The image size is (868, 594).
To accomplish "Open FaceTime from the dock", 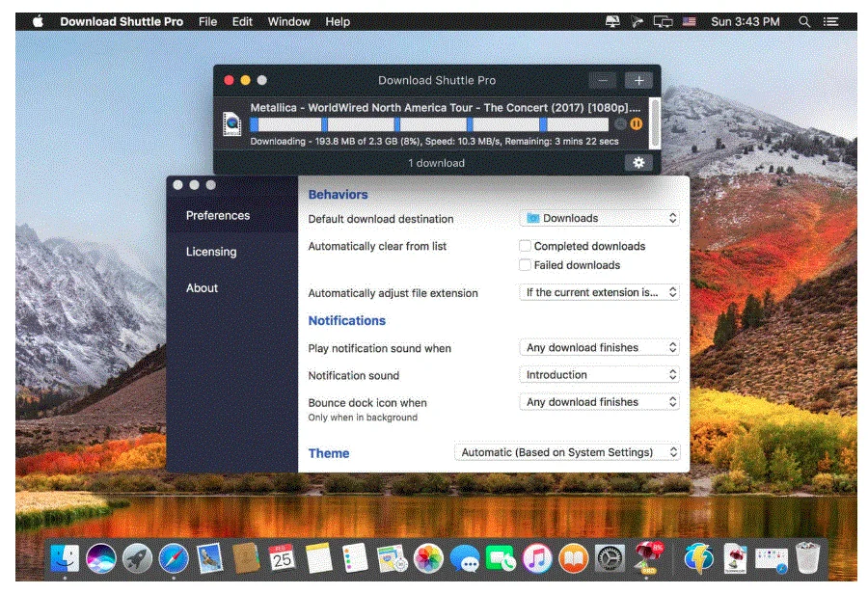I will tap(501, 557).
